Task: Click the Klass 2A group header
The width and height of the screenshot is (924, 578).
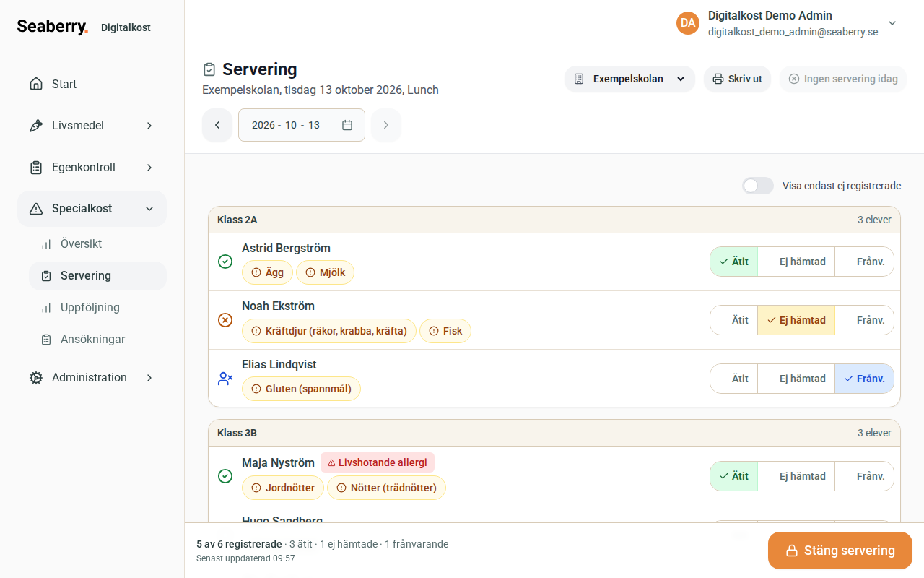Action: (x=554, y=220)
